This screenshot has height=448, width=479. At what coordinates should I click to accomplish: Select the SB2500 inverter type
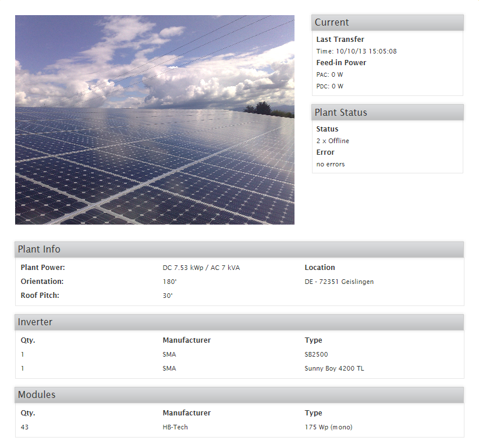pyautogui.click(x=316, y=354)
